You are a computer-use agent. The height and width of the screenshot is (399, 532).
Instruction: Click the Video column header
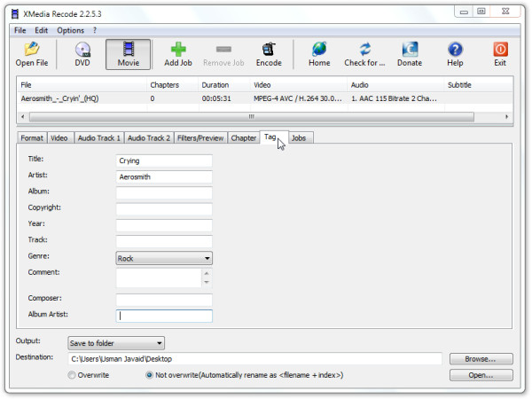299,85
